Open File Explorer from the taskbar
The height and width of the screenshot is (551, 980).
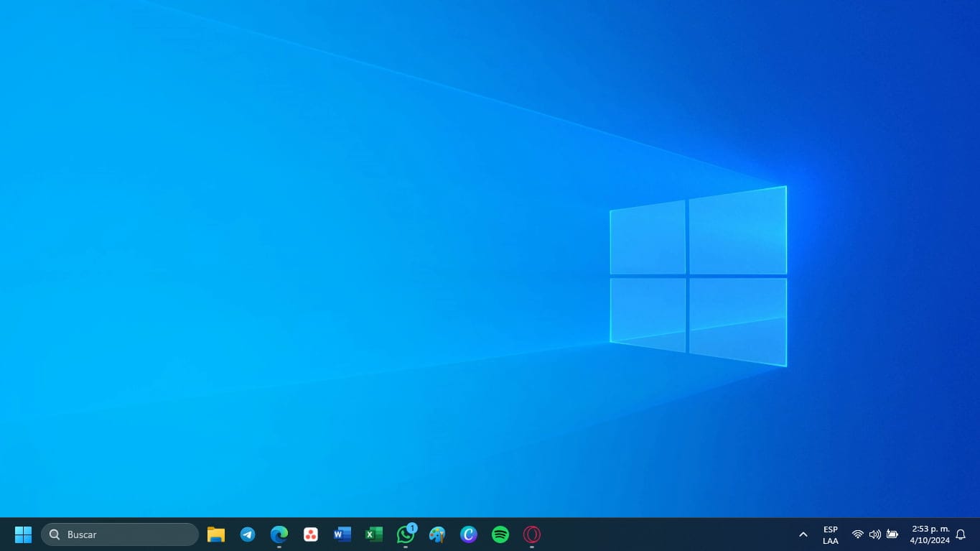[216, 534]
